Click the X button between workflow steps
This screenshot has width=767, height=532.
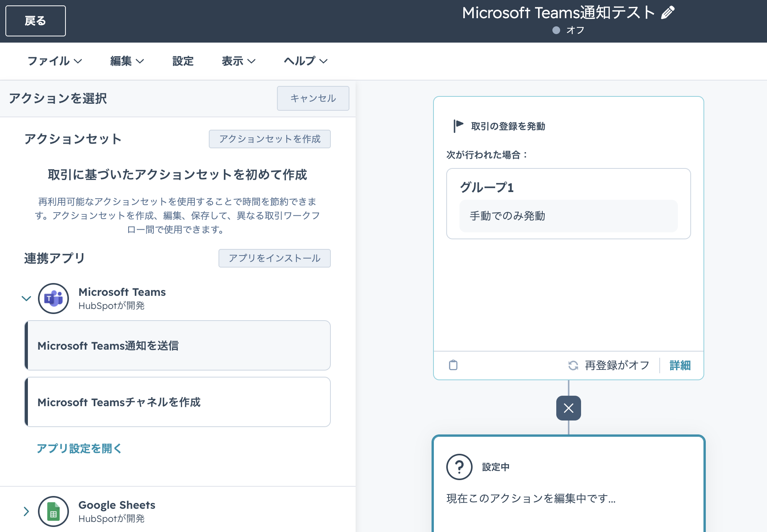pos(569,408)
